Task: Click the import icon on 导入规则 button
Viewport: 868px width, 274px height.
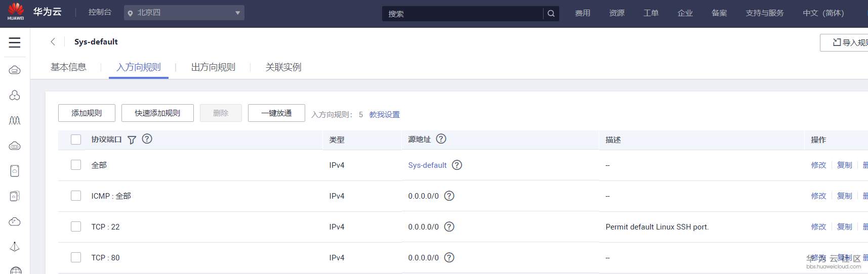Action: click(837, 42)
